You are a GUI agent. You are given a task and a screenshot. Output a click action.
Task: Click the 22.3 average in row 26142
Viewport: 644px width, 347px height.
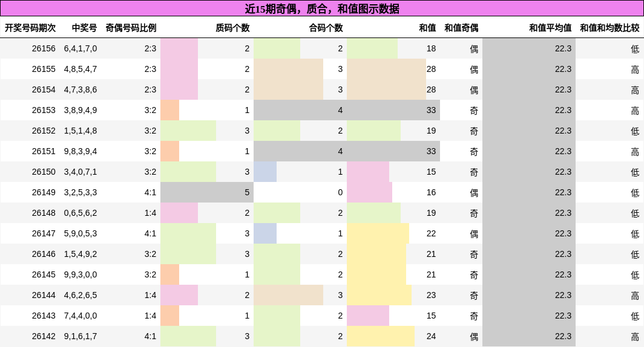[563, 336]
